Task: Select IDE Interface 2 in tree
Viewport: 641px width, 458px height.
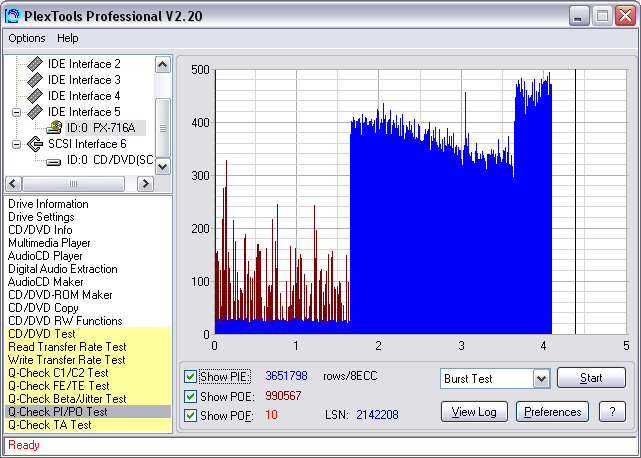Action: click(x=84, y=64)
